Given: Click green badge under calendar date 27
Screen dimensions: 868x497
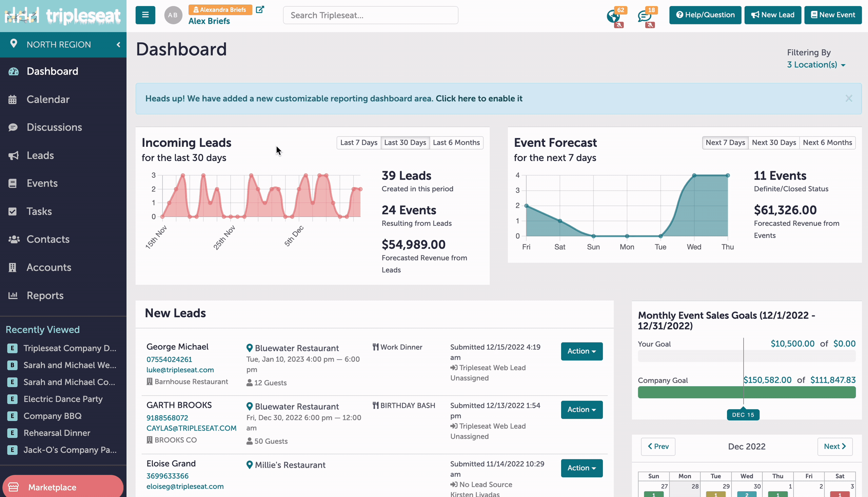Looking at the screenshot, I should 653,494.
